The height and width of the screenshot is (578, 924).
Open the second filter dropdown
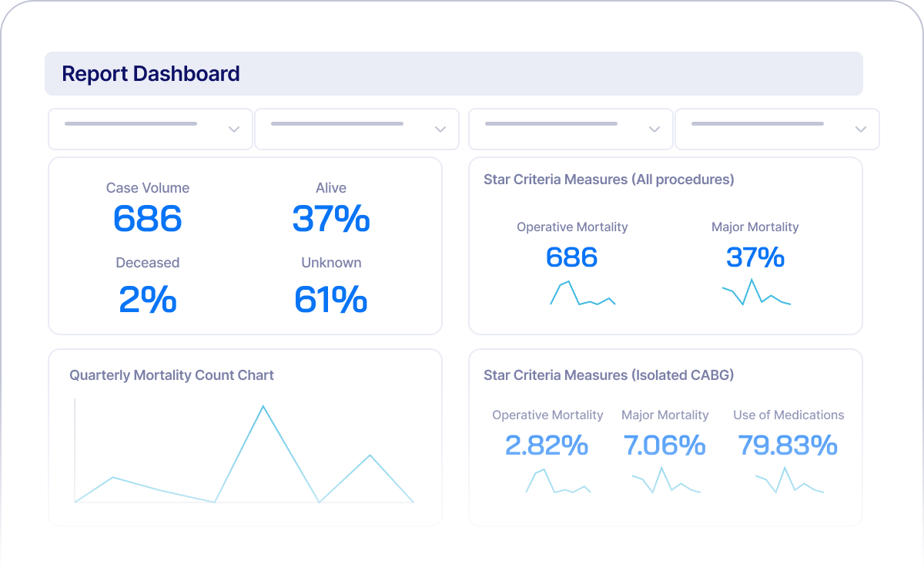tap(357, 129)
